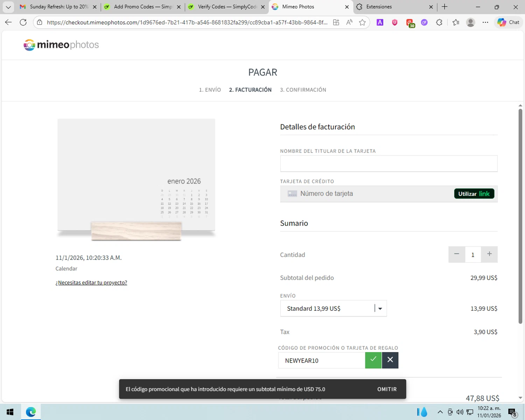Viewport: 525px width, 420px height.
Task: Select step 3. CONFIRMACIÓN
Action: [303, 90]
